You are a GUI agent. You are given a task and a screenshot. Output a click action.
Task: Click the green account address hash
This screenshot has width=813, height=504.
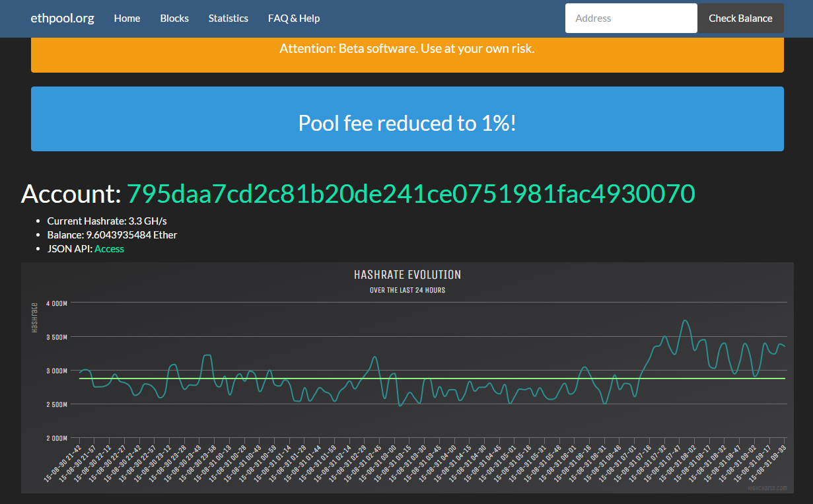[410, 194]
